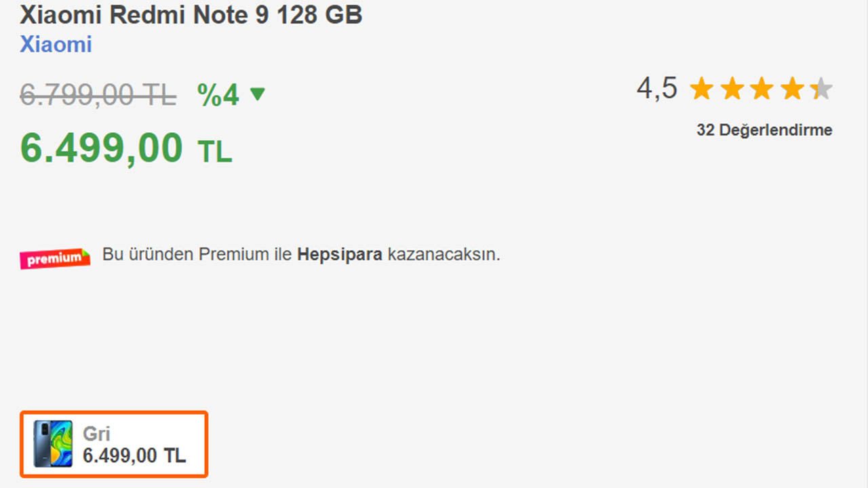Click the half-filled fifth star
This screenshot has height=488, width=868.
(x=821, y=89)
